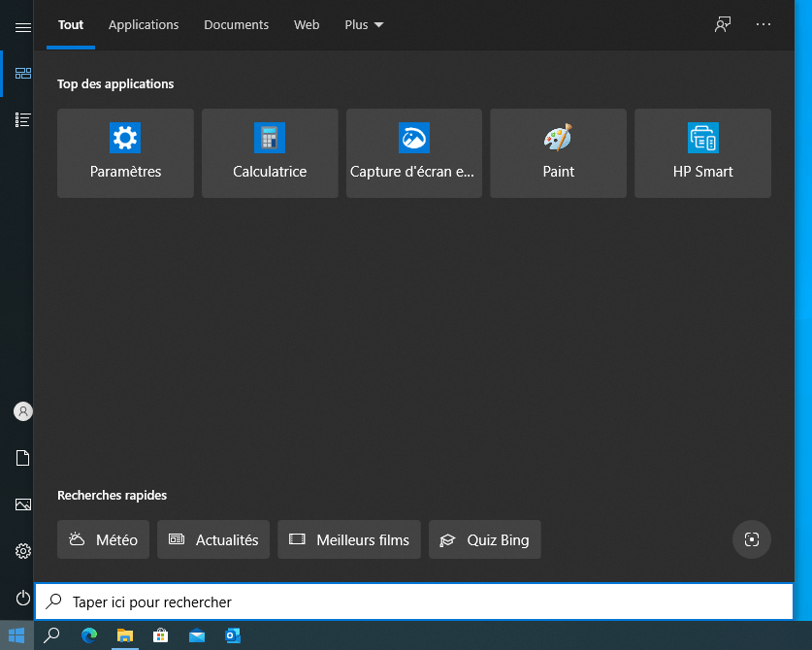Open the user account avatar
This screenshot has width=812, height=650.
(x=22, y=411)
